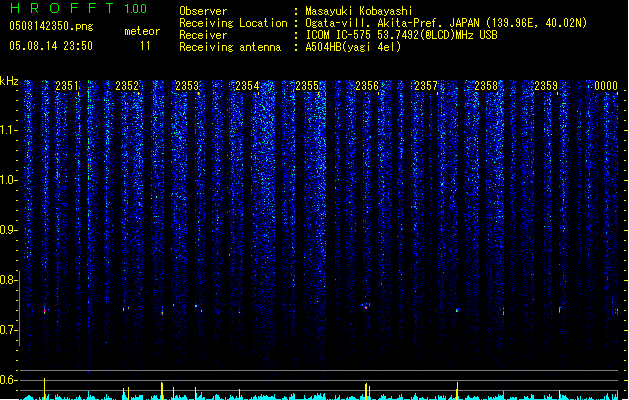The width and height of the screenshot is (629, 400).
Task: Click the 0.6 frequency axis label
Action: [x=8, y=380]
